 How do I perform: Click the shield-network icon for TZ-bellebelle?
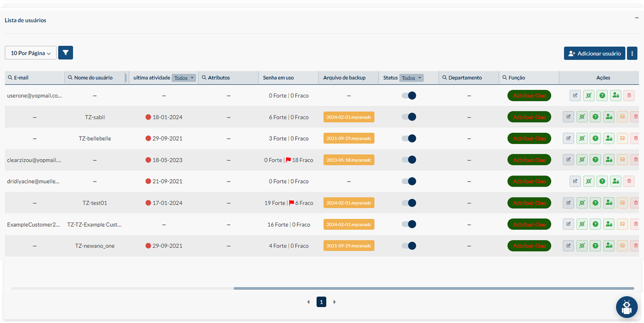coord(582,138)
